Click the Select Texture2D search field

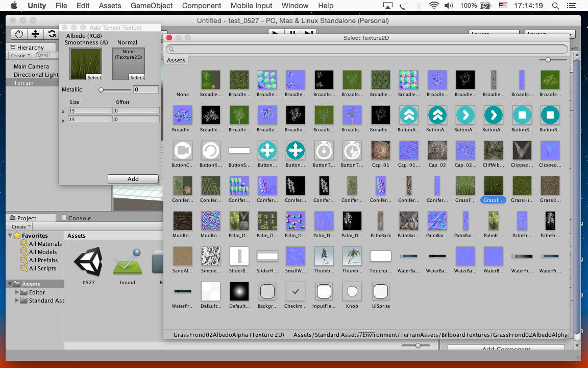(366, 49)
